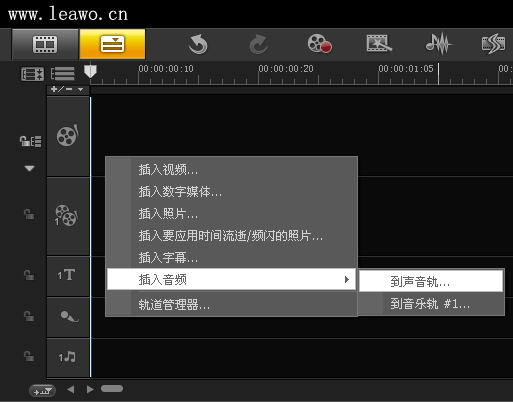The image size is (513, 402).
Task: Choose 插入要应用时间流逝/频闪的照片... item
Action: [232, 236]
